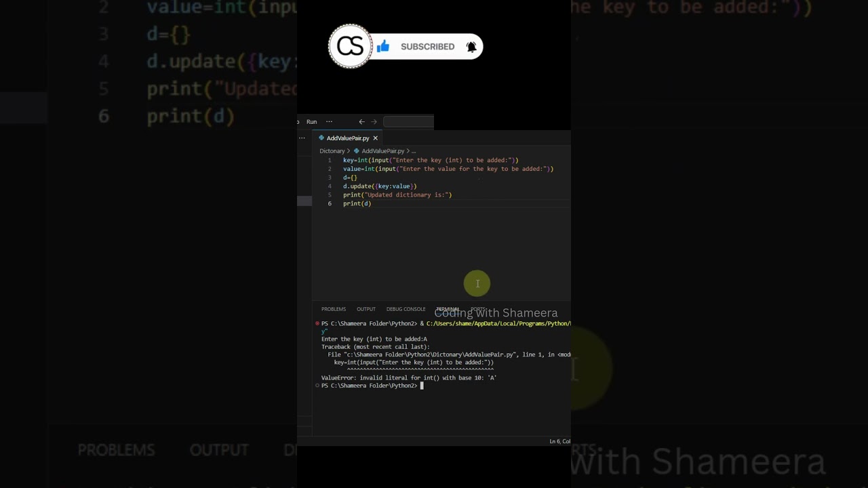Image resolution: width=868 pixels, height=488 pixels.
Task: Click the thumbs-up like icon
Action: coord(383,46)
